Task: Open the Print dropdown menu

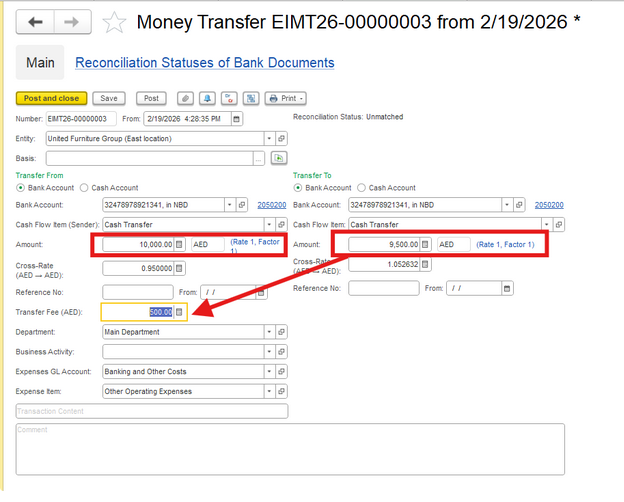Action: (286, 98)
